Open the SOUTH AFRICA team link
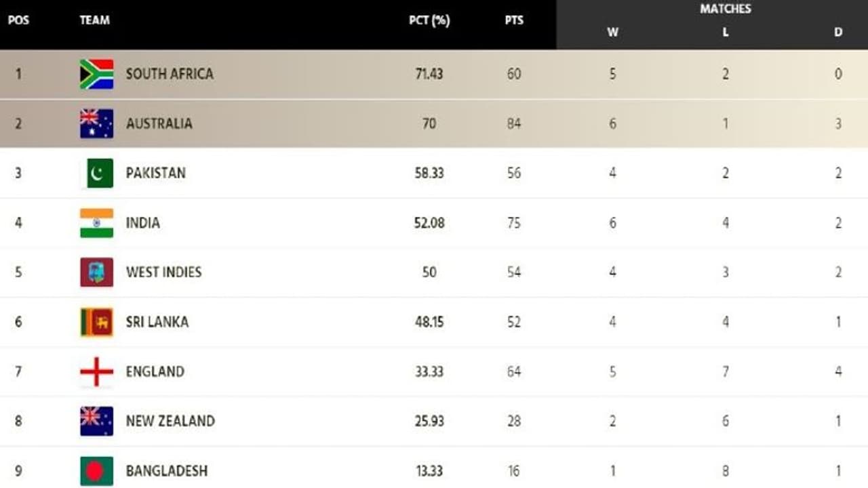The image size is (868, 488). (x=170, y=74)
